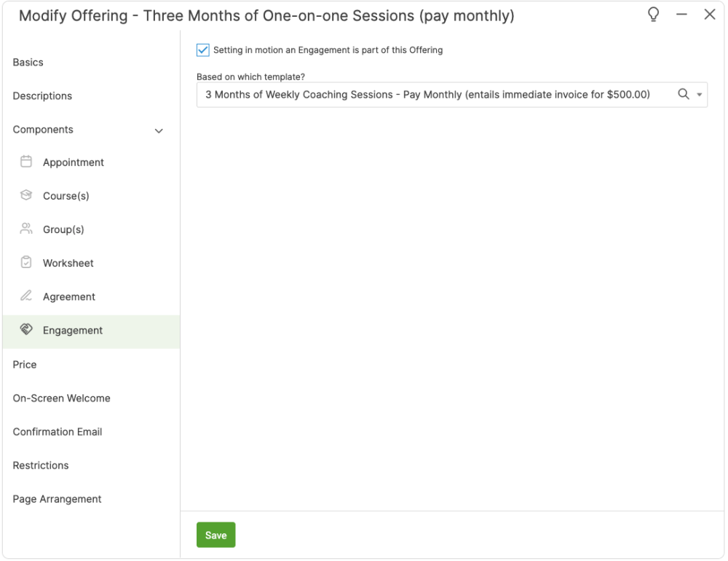The width and height of the screenshot is (728, 561).
Task: Open the Price section
Action: click(25, 364)
